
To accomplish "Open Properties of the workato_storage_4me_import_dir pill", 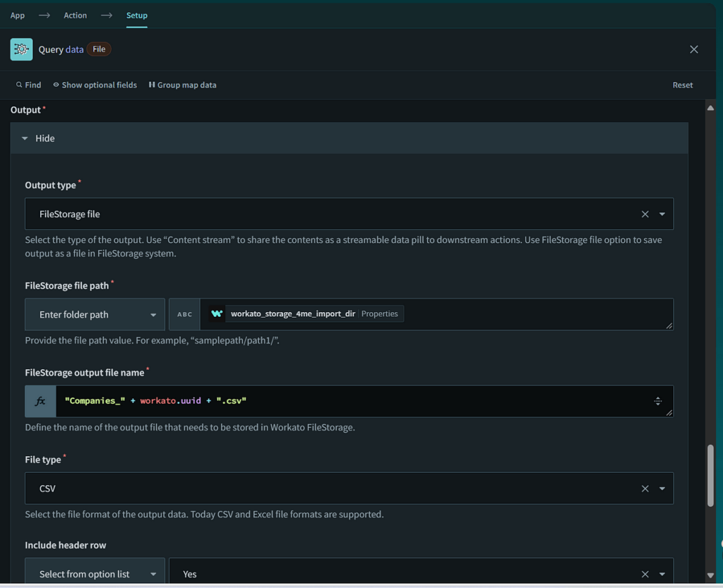I will 380,313.
